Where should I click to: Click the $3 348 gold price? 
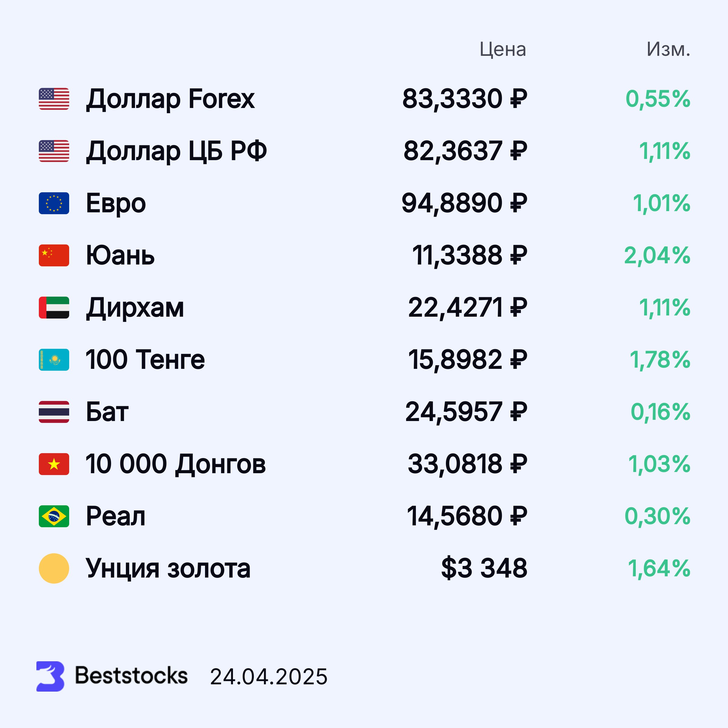[484, 568]
